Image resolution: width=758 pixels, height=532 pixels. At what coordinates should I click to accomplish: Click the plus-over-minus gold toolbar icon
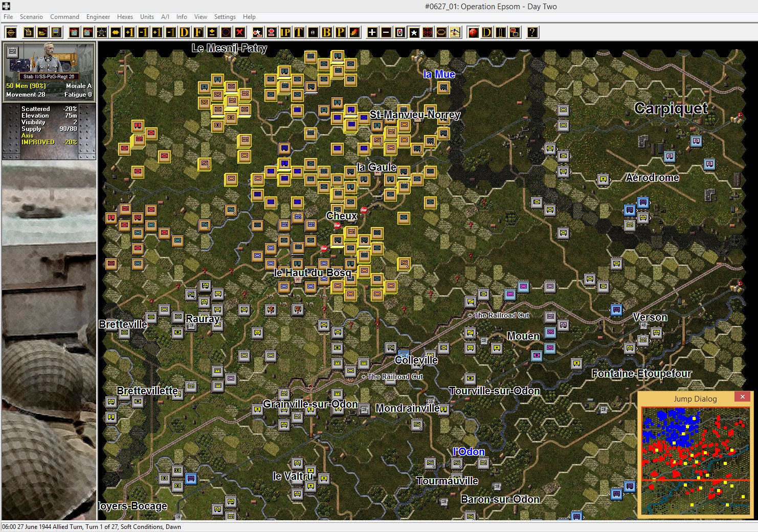point(212,32)
